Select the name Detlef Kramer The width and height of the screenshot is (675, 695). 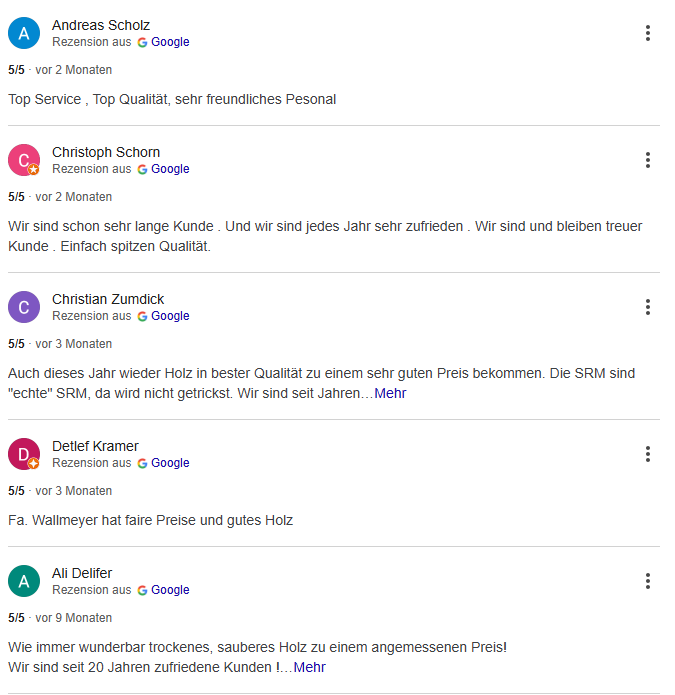95,446
